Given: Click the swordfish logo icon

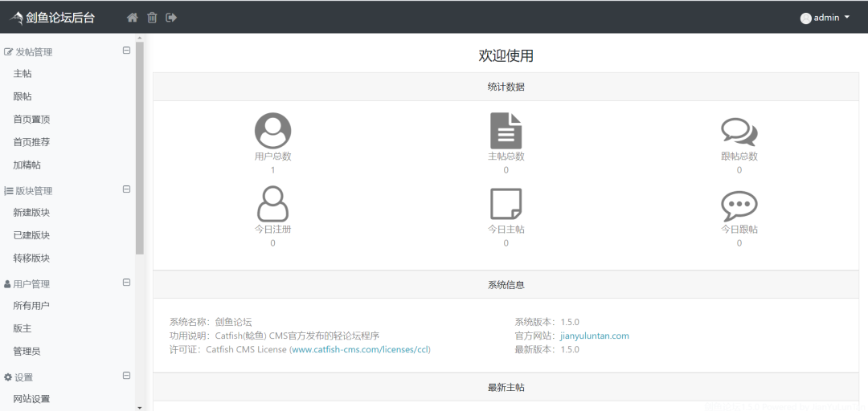Looking at the screenshot, I should click(16, 18).
